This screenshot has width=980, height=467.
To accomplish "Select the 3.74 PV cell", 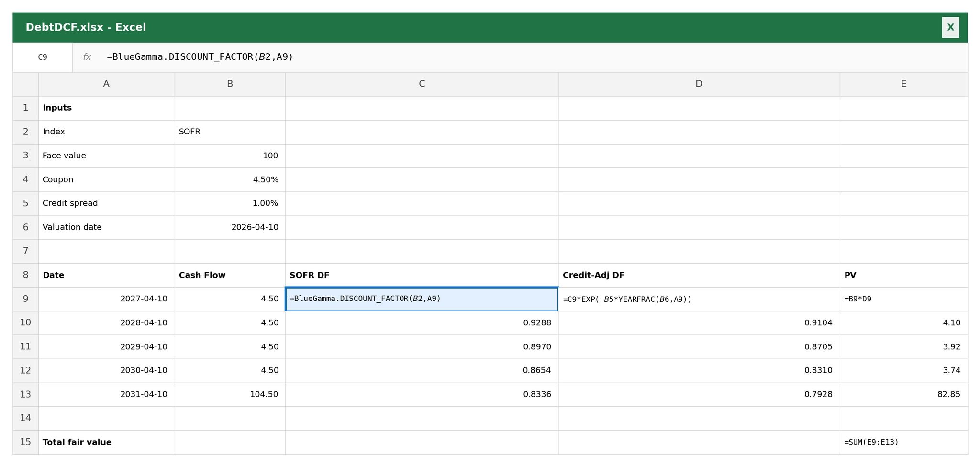I will tap(904, 370).
